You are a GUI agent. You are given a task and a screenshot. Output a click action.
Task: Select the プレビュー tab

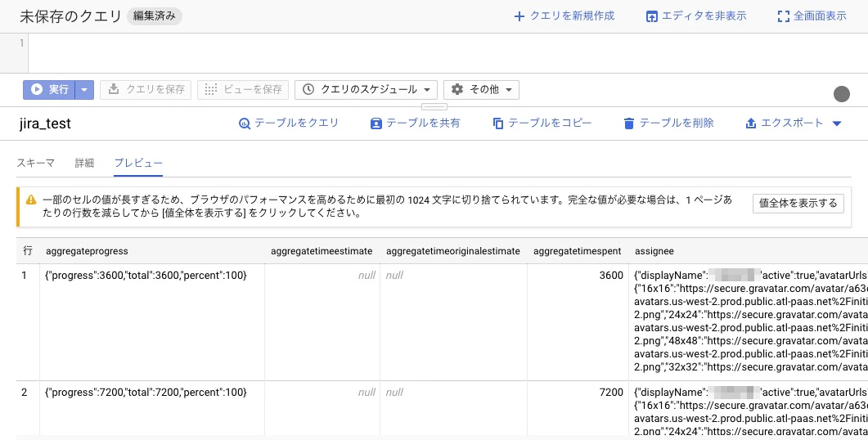138,163
